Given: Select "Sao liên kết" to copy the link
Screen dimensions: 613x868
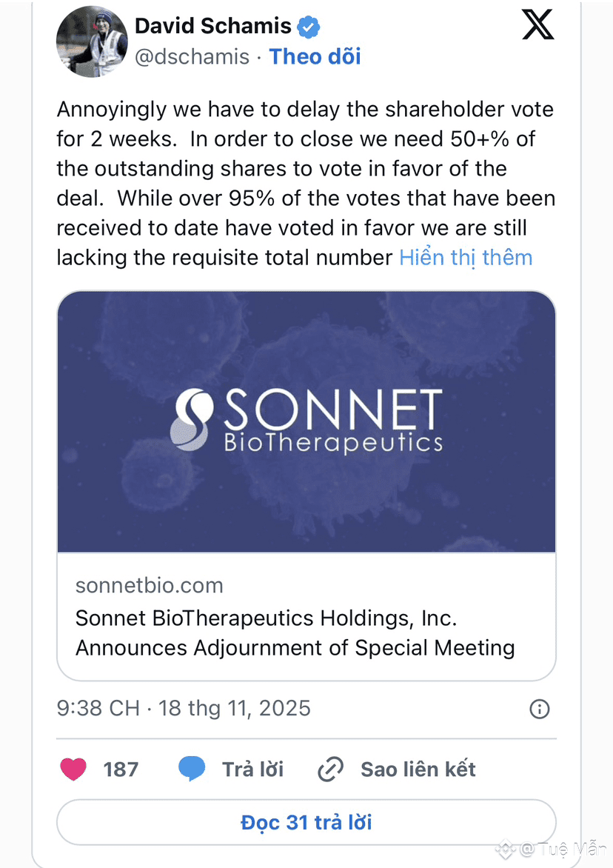Looking at the screenshot, I should tap(418, 769).
